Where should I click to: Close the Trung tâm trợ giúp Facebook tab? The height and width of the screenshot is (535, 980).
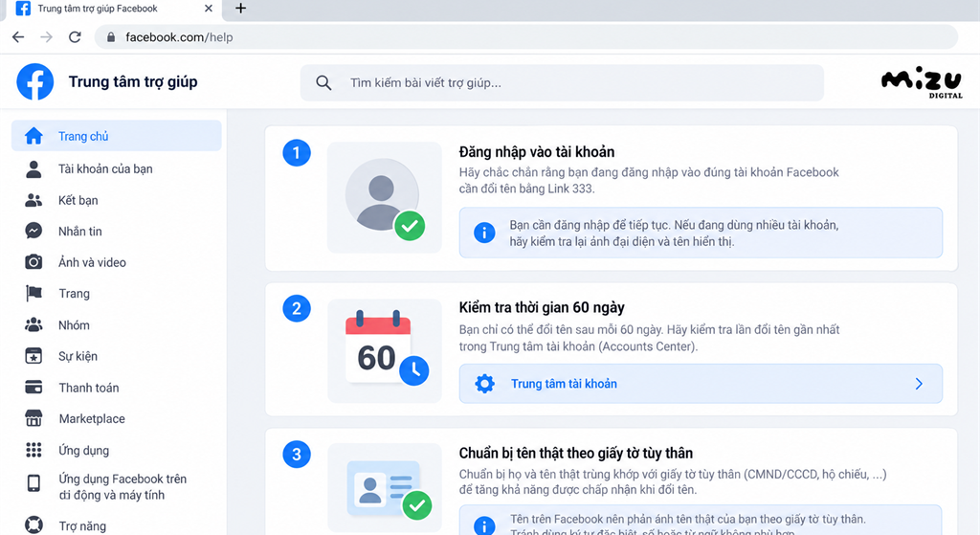click(209, 9)
